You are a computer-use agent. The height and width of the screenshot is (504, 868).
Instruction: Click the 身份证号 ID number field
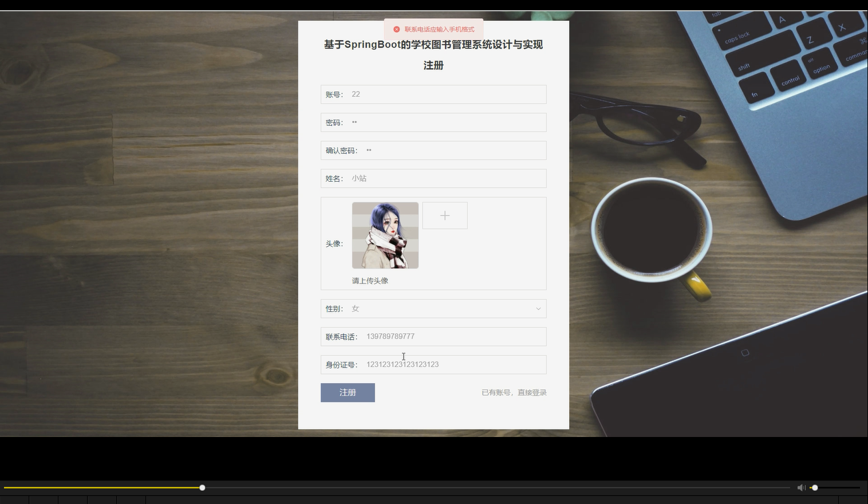(433, 365)
